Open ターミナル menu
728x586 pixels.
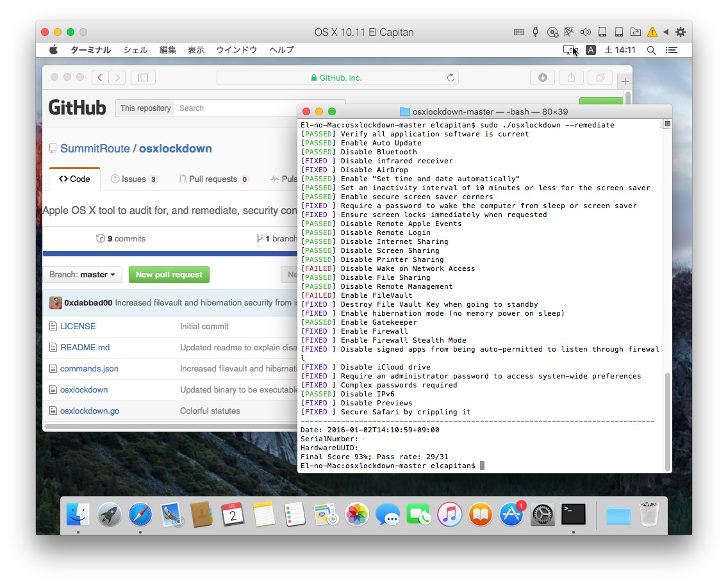[x=90, y=50]
